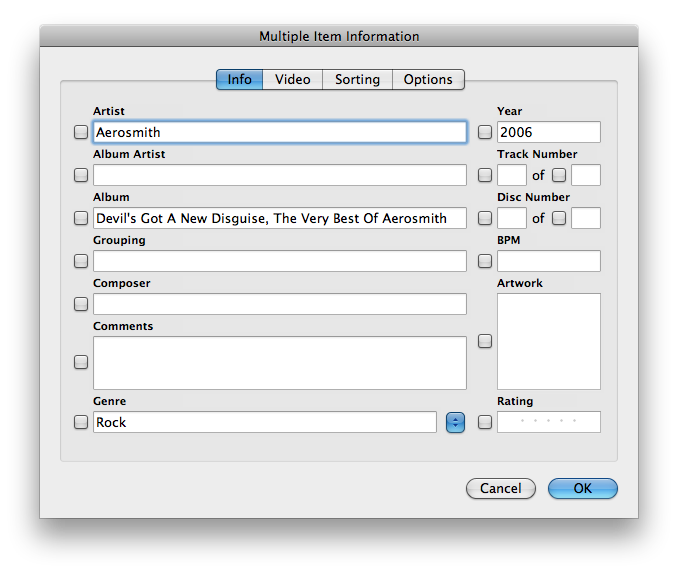Click the Disc Number total field
This screenshot has width=678, height=573.
point(586,218)
